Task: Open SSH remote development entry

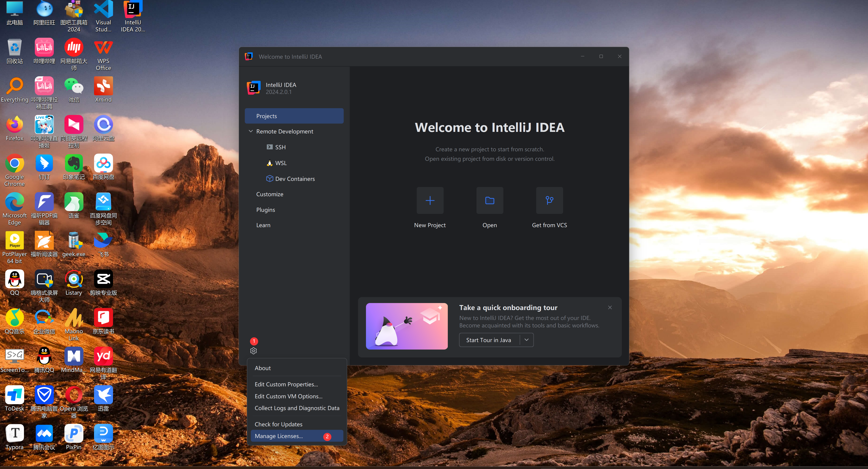Action: pyautogui.click(x=280, y=147)
